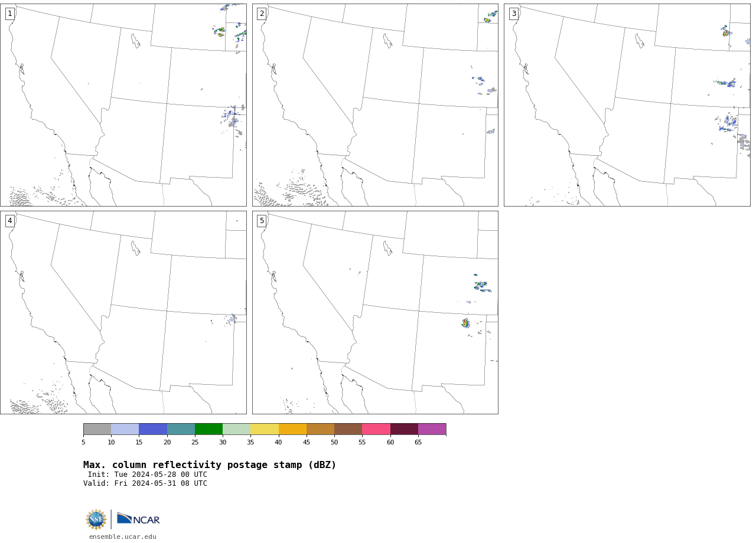Click the panel number 5 label

pyautogui.click(x=262, y=221)
